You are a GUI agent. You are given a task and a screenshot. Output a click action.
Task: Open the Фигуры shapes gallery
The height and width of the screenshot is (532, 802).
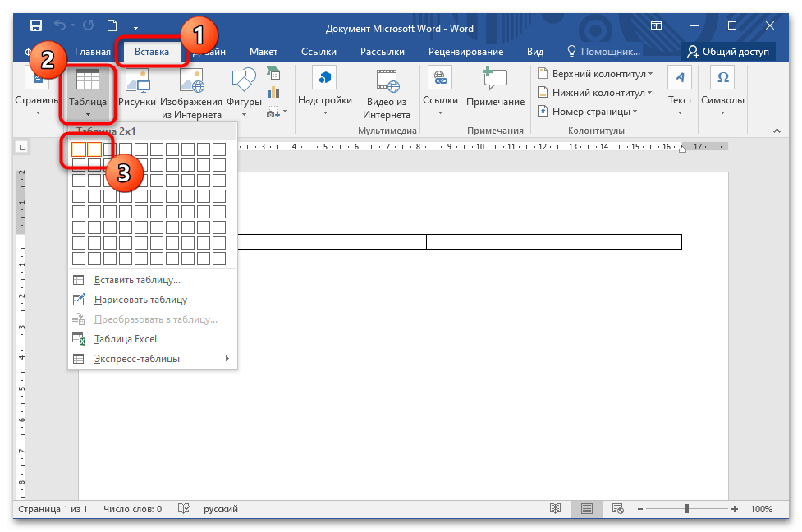click(x=244, y=92)
